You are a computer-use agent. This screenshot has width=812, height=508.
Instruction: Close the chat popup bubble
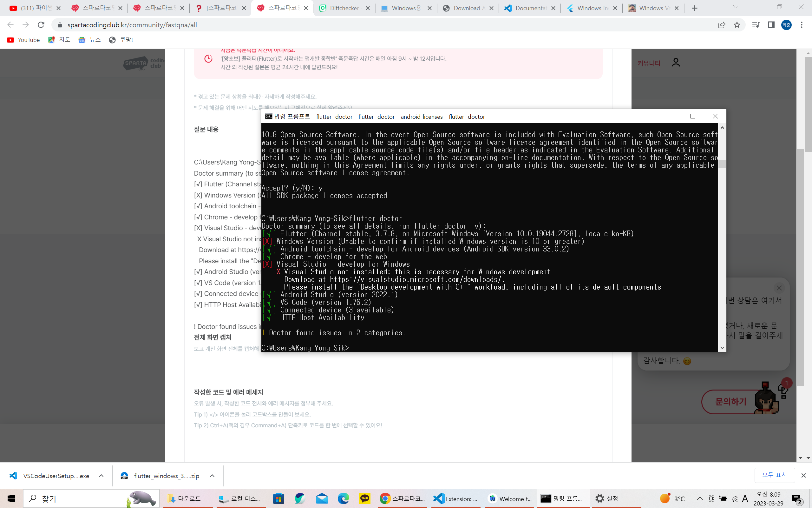[779, 288]
